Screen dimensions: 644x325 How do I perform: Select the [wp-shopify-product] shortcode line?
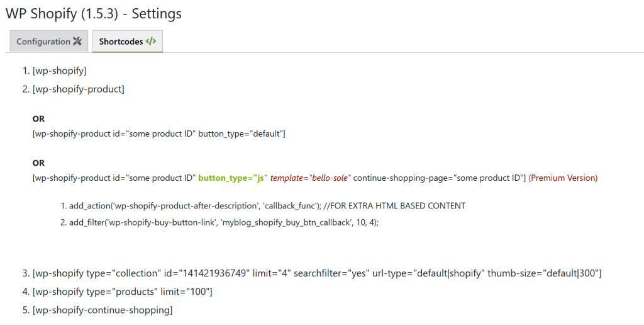[x=79, y=89]
